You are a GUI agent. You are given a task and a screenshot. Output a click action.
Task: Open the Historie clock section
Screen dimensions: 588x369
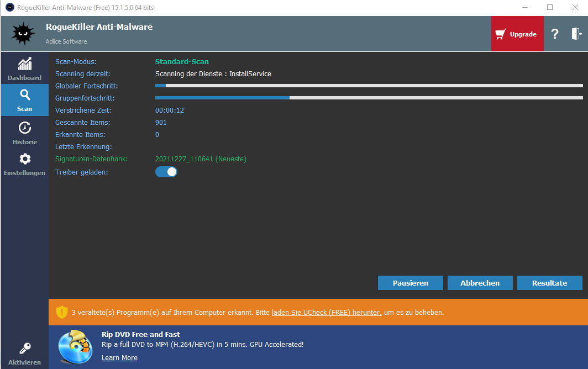tap(25, 133)
